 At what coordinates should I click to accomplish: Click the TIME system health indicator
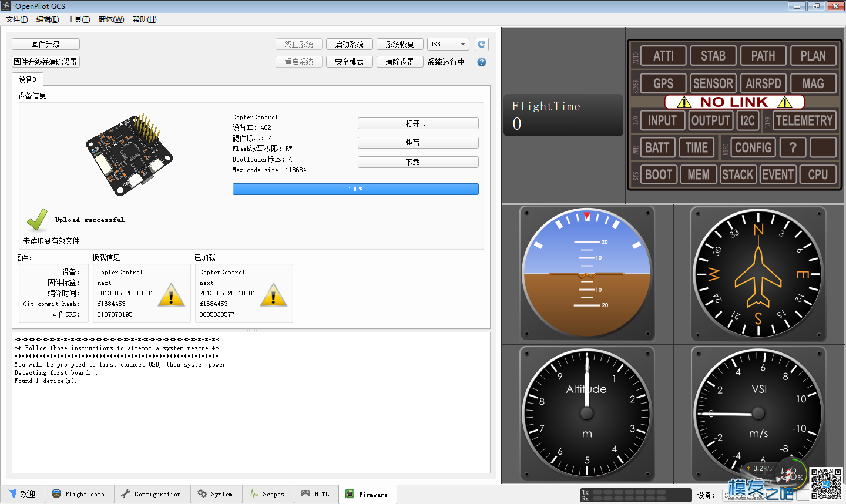pos(697,147)
